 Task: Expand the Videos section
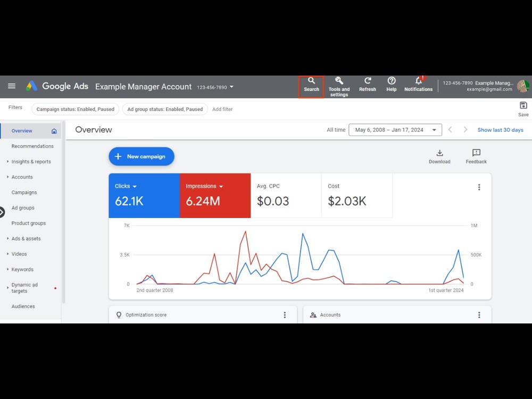point(7,254)
